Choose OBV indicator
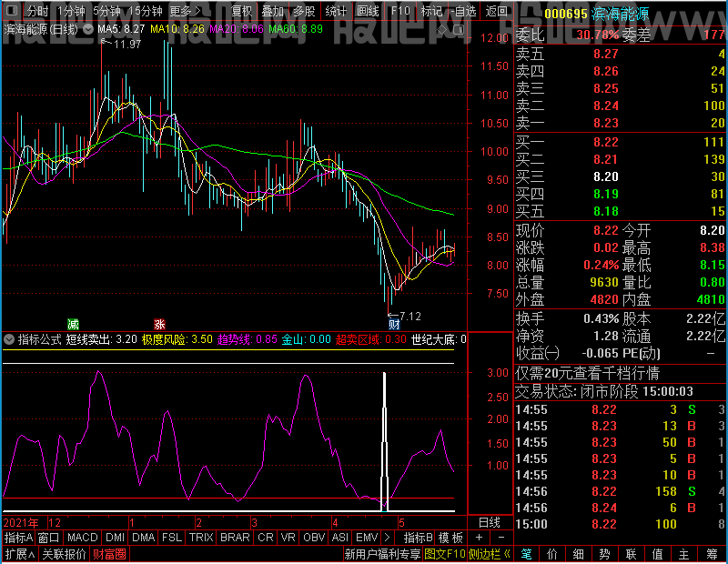Screen dimensions: 728x564 [x=314, y=538]
